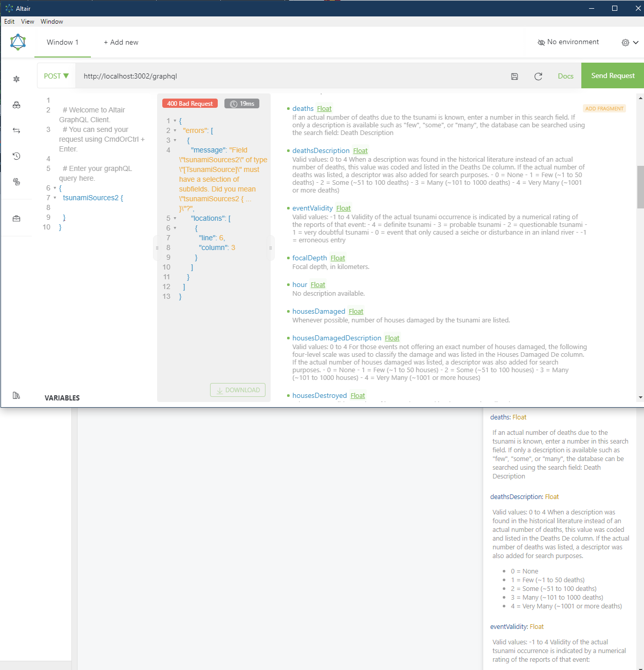Screen dimensions: 644x670
Task: Expand the environment selector chevron
Action: [636, 42]
